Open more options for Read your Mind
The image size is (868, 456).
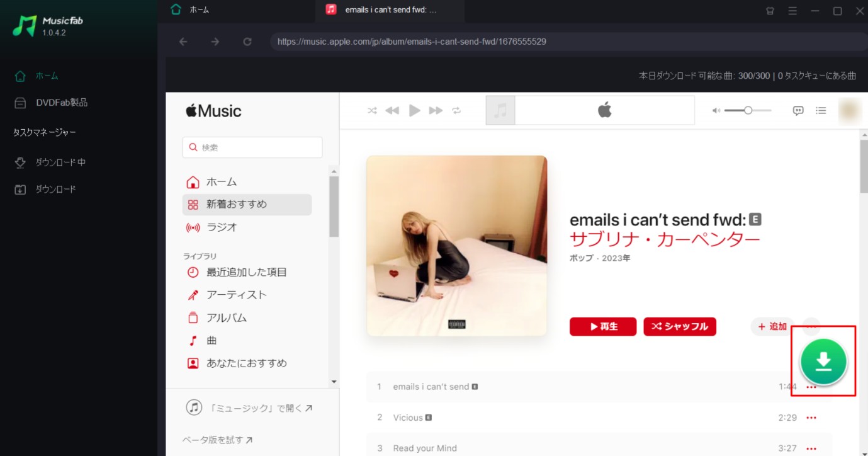pos(811,448)
